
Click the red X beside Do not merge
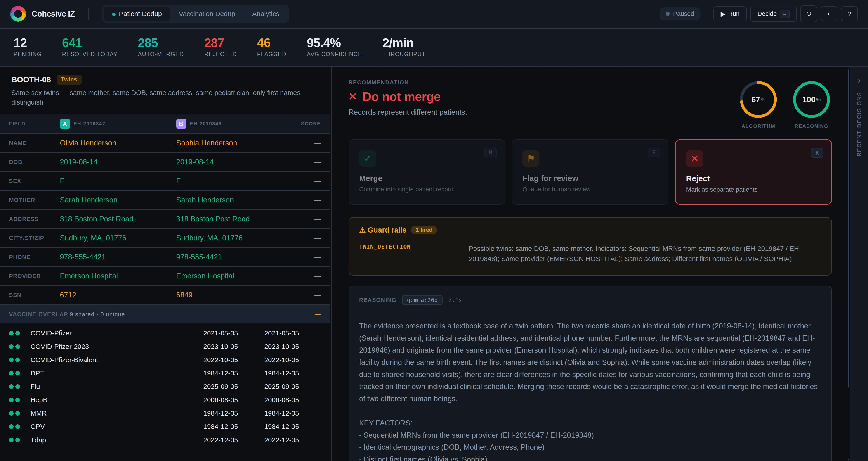coord(353,96)
